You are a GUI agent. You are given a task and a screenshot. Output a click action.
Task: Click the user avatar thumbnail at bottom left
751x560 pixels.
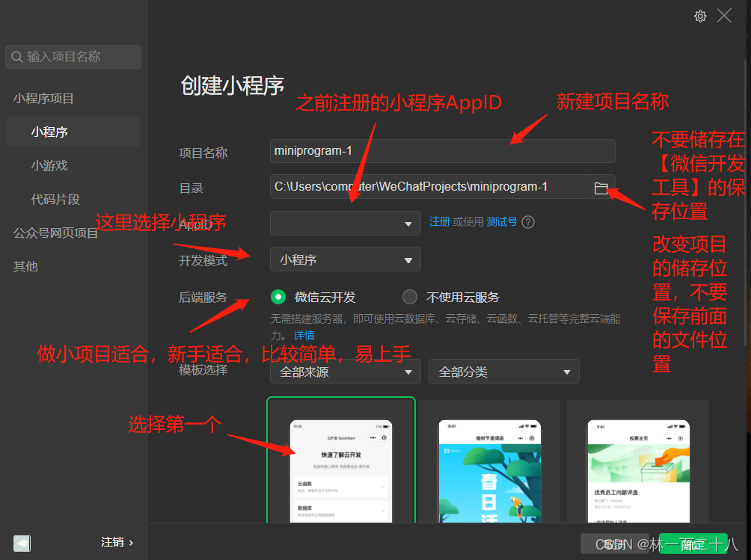[x=22, y=543]
